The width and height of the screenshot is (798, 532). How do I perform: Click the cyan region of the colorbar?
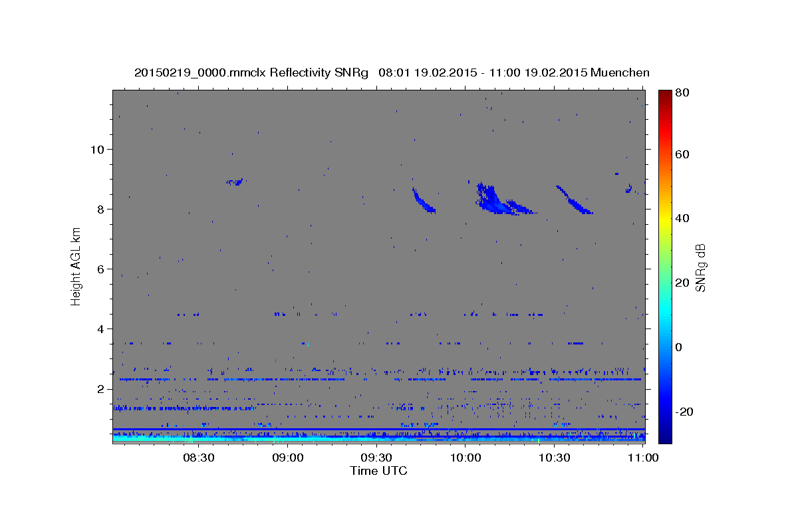(665, 313)
